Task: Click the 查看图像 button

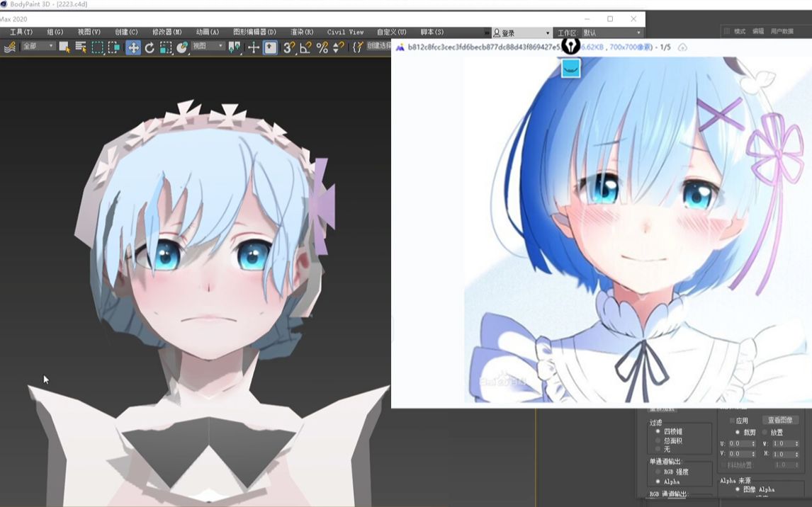Action: click(782, 421)
